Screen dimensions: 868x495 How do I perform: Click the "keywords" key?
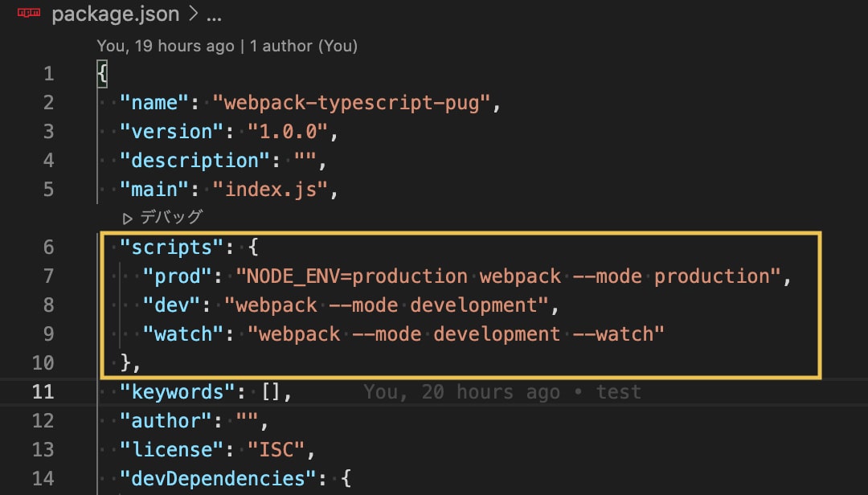tap(177, 392)
